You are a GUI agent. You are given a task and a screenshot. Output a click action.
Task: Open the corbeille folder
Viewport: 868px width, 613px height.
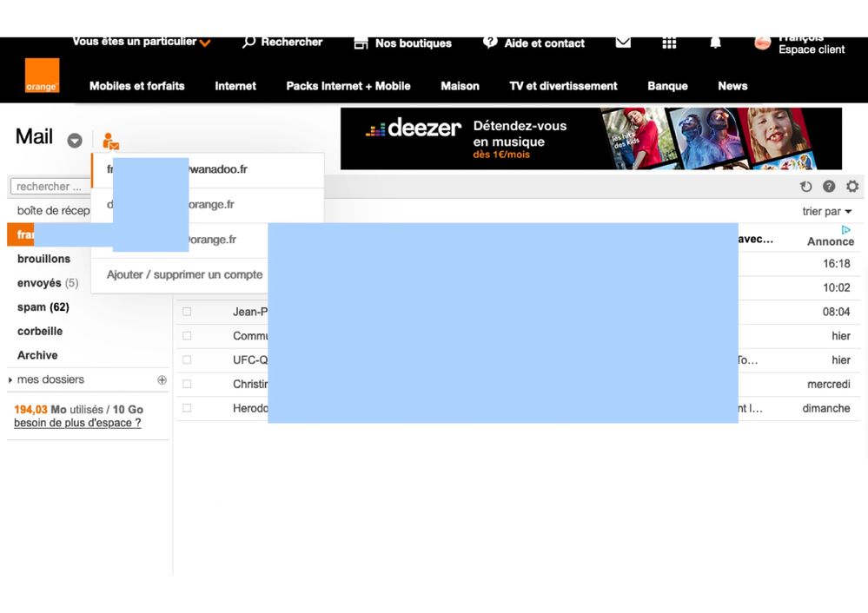click(40, 332)
